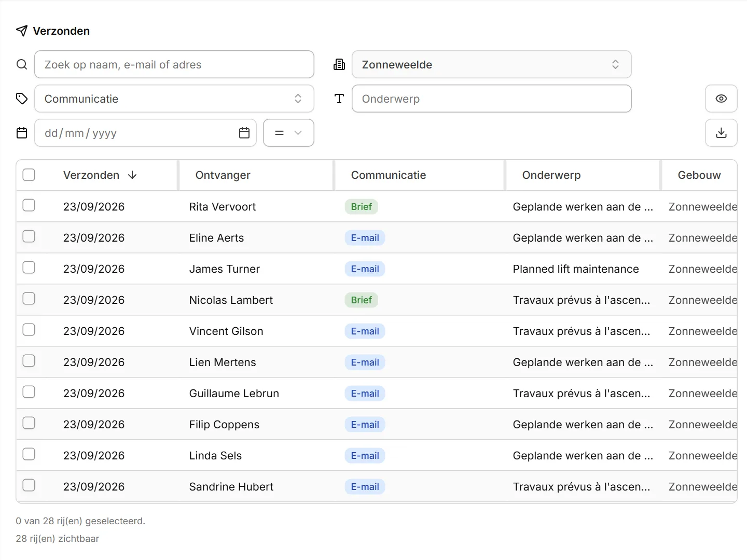Click the Brief badge for Nicolas Lambert

pyautogui.click(x=362, y=300)
